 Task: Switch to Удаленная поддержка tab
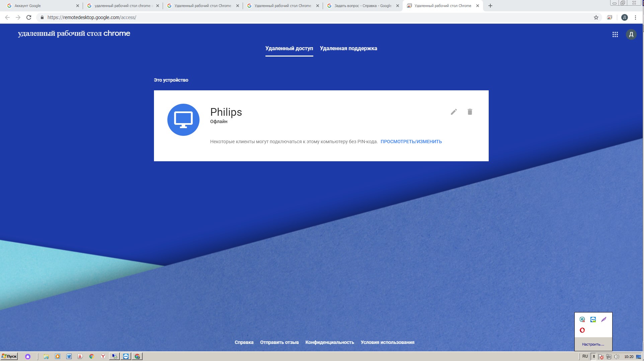pos(348,49)
